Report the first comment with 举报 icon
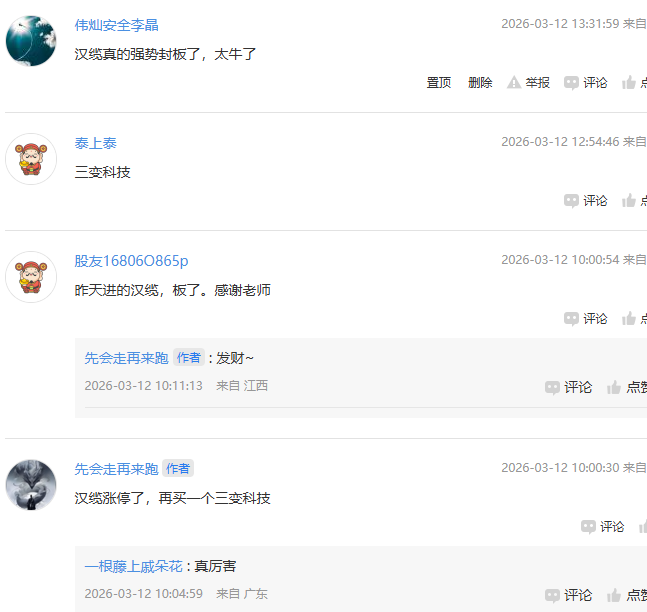The height and width of the screenshot is (612, 647). click(x=528, y=83)
